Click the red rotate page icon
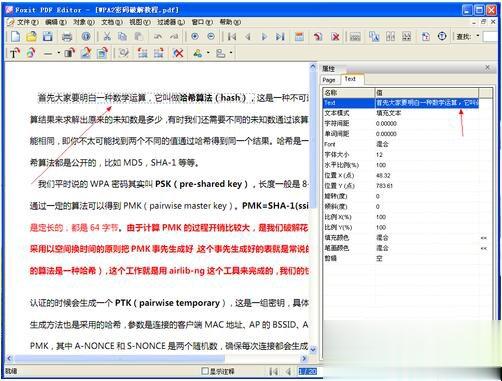Screen dimensions: 502x381 pos(318,36)
